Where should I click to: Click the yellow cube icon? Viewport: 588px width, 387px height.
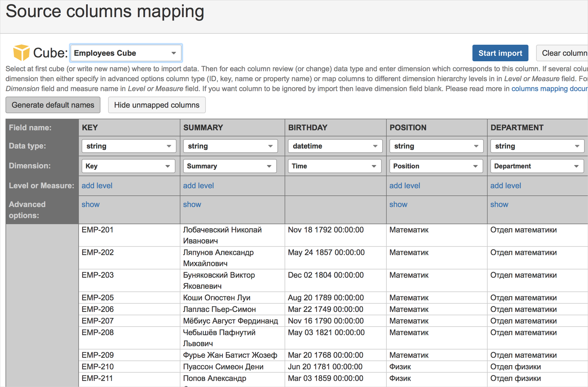pos(21,53)
